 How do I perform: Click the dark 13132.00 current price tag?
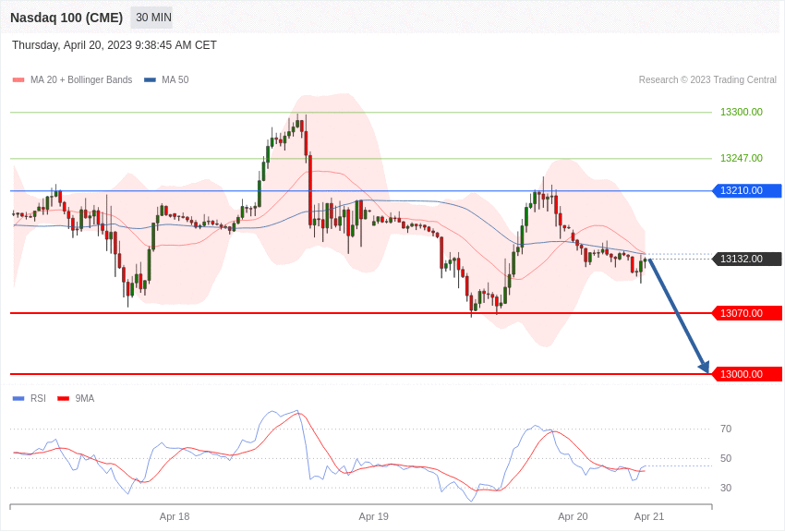pyautogui.click(x=747, y=259)
